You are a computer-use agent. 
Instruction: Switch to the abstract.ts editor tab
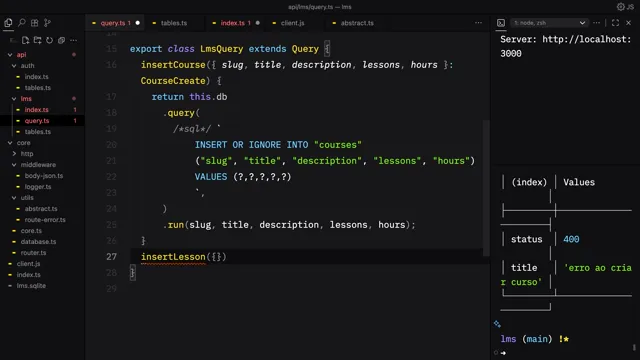click(357, 23)
